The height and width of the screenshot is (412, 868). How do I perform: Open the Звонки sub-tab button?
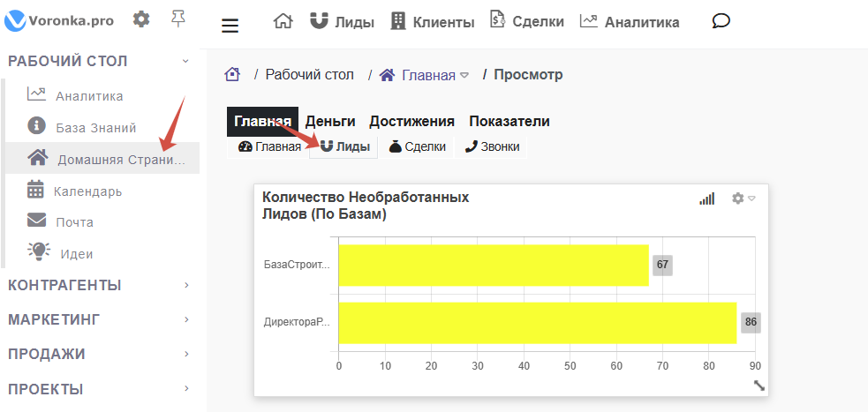[492, 146]
